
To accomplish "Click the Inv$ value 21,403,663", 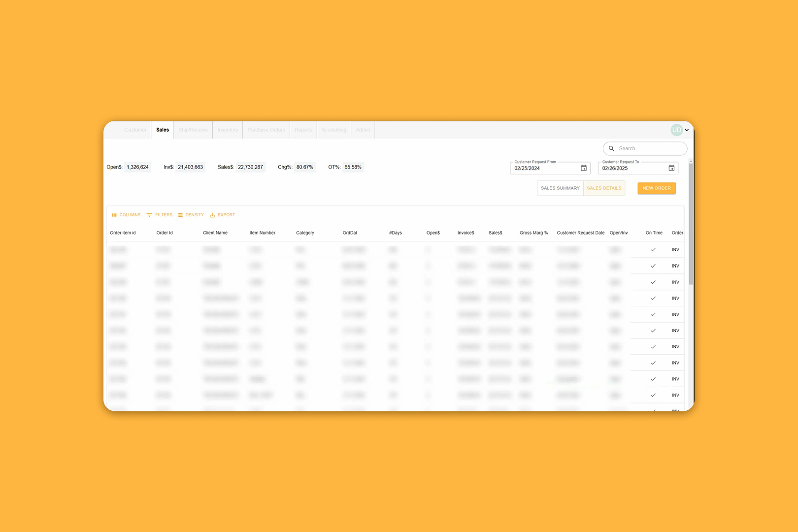I will (x=191, y=167).
